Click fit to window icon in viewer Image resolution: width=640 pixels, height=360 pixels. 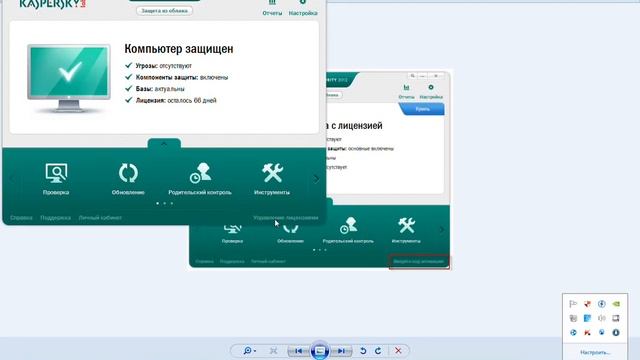coord(273,351)
